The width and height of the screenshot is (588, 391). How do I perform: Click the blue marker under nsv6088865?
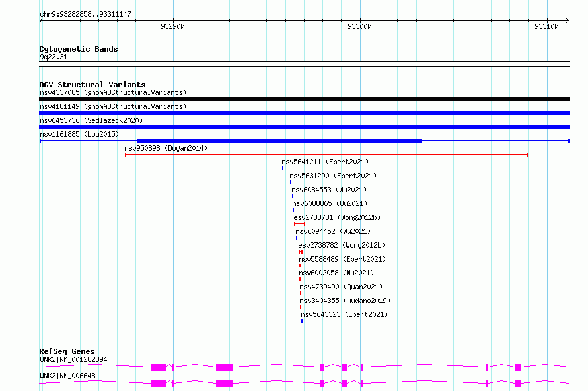[293, 210]
